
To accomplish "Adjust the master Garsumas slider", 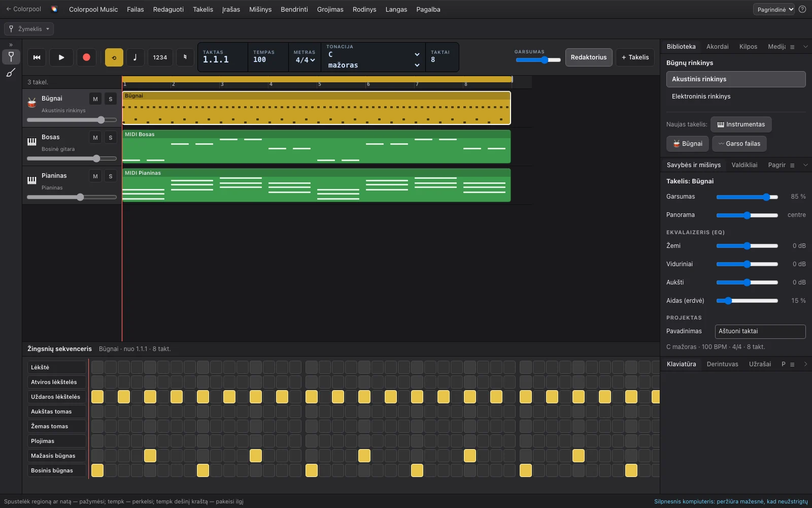I will (x=538, y=60).
